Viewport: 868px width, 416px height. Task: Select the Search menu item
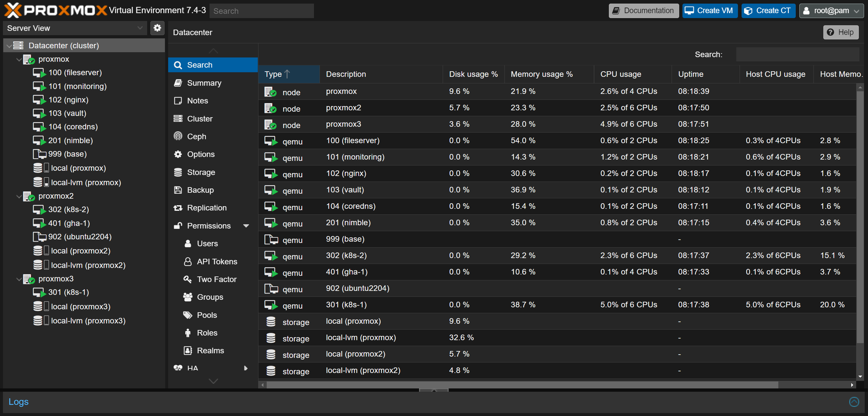pos(213,65)
